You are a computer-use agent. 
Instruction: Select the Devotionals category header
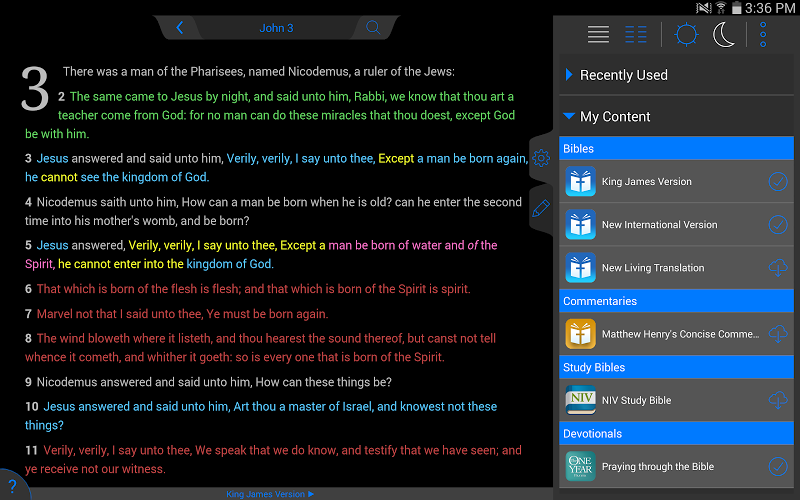(677, 434)
